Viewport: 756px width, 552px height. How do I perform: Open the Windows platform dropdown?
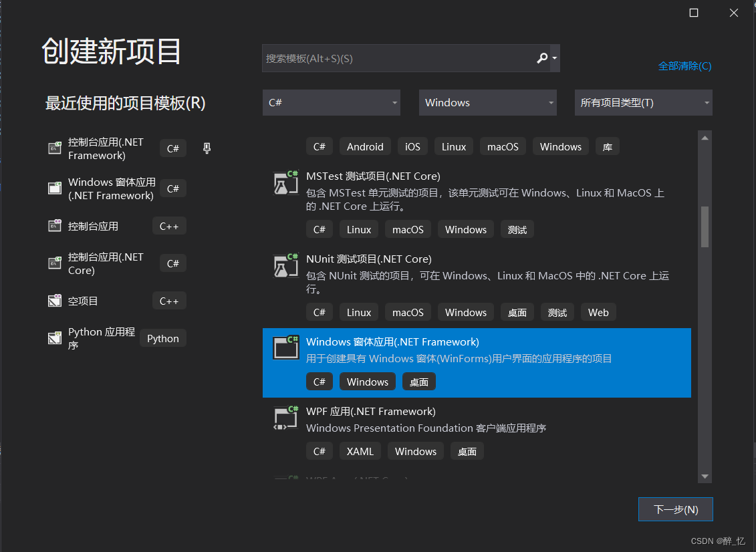(487, 102)
